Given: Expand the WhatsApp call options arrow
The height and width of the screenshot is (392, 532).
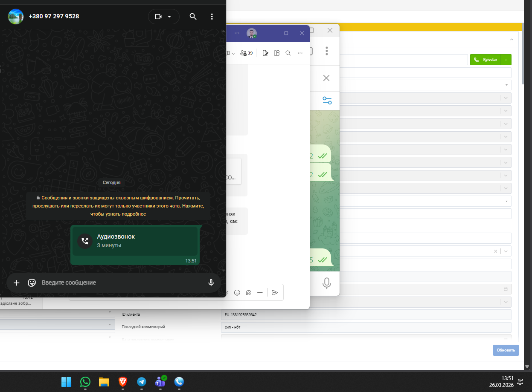Looking at the screenshot, I should pos(169,17).
